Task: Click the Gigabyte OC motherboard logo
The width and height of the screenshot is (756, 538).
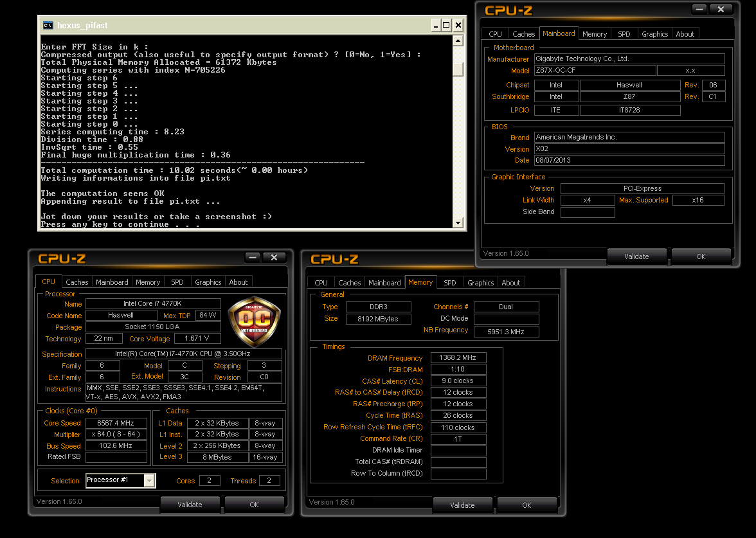Action: [x=254, y=321]
